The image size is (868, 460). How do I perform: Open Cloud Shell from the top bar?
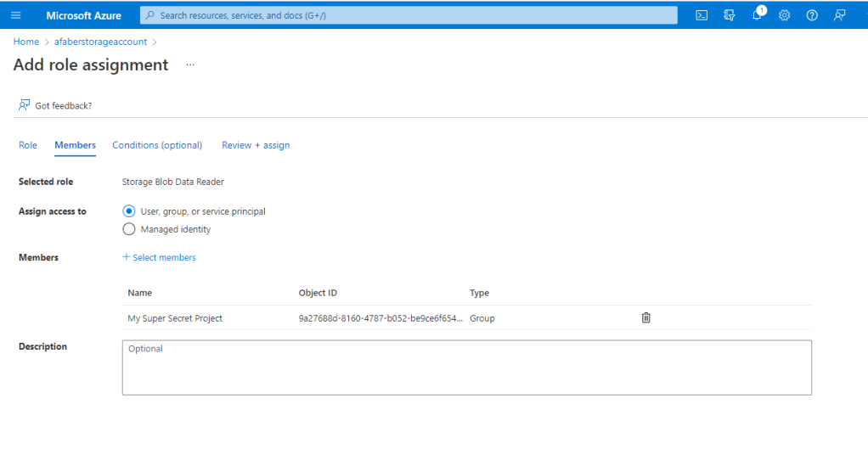(702, 15)
